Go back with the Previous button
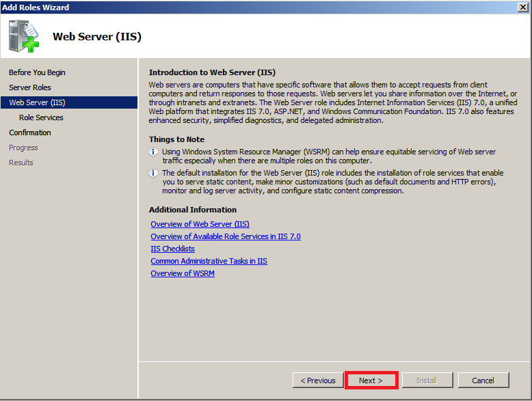The width and height of the screenshot is (532, 401). 318,381
